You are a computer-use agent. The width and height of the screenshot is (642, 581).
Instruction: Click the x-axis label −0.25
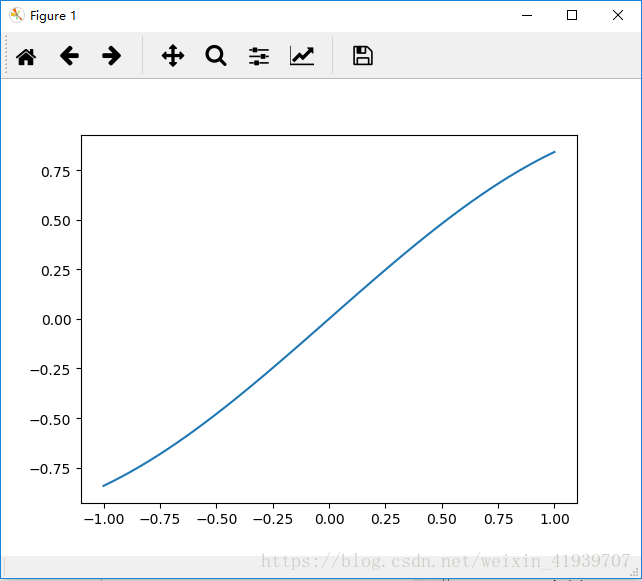point(273,519)
